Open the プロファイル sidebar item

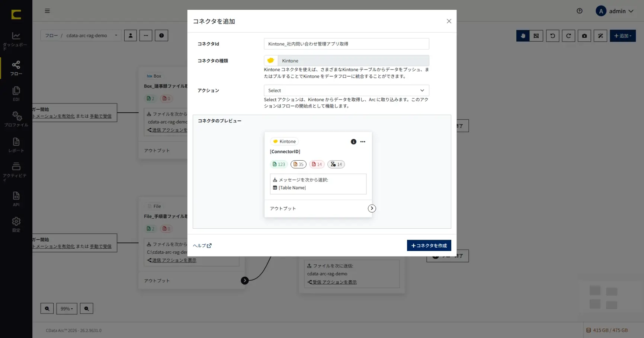coord(16,119)
